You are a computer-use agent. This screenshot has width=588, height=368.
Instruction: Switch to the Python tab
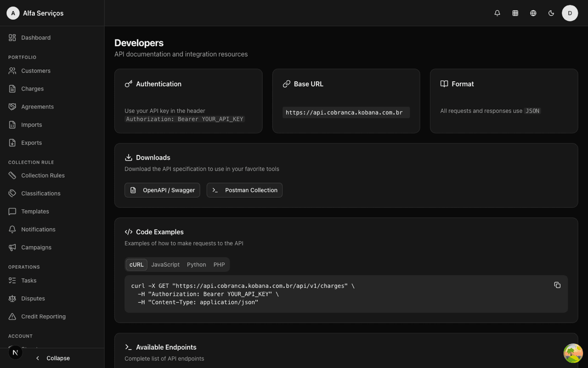(196, 264)
